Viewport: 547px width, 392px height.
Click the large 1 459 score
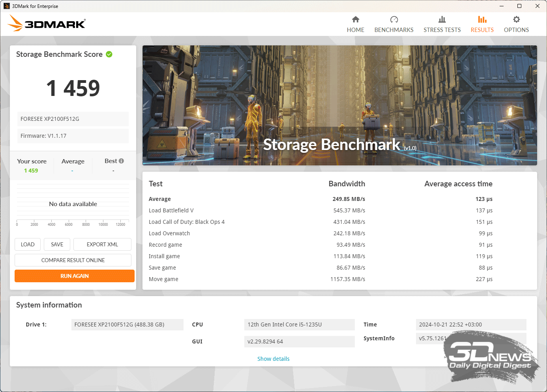pyautogui.click(x=73, y=88)
